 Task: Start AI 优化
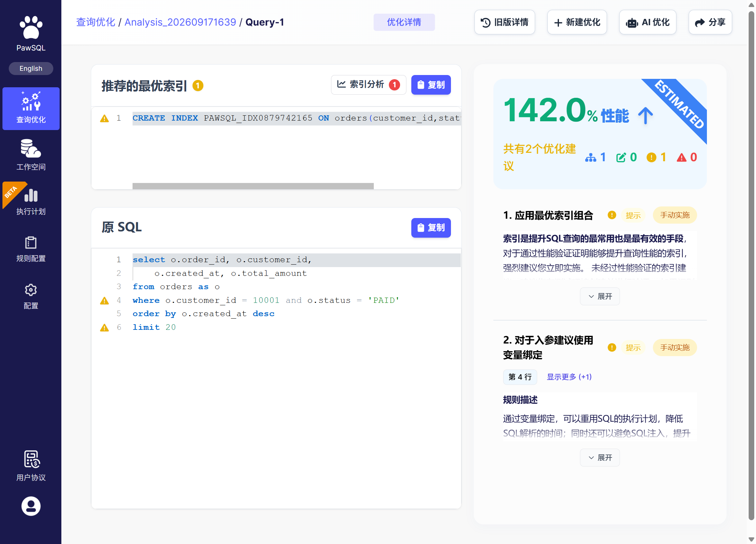648,22
